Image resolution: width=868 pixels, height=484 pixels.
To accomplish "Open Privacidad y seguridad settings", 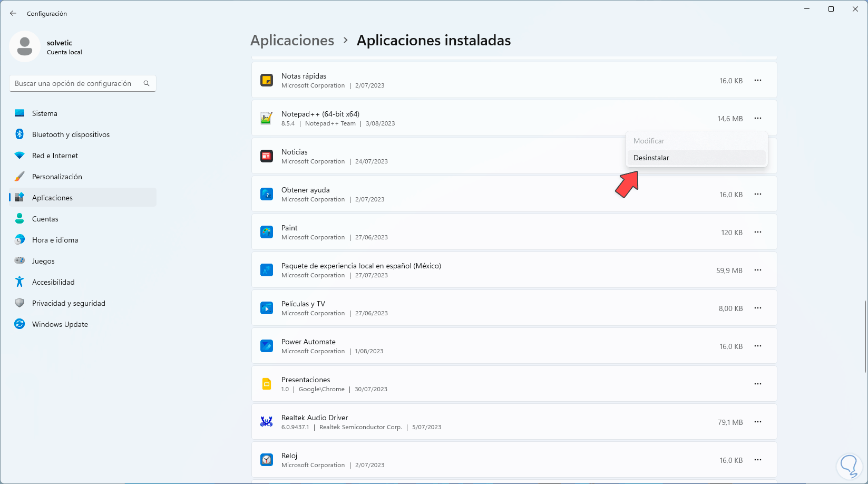I will click(83, 303).
